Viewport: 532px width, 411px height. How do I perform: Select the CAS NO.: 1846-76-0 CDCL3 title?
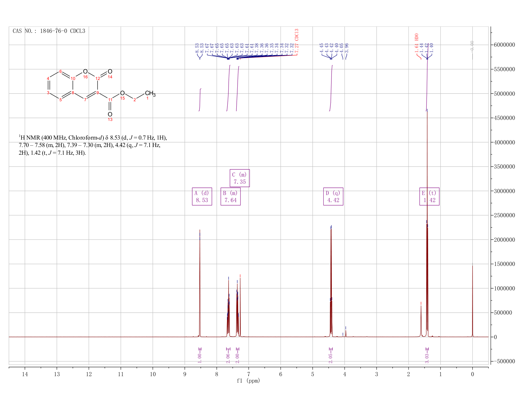[49, 31]
